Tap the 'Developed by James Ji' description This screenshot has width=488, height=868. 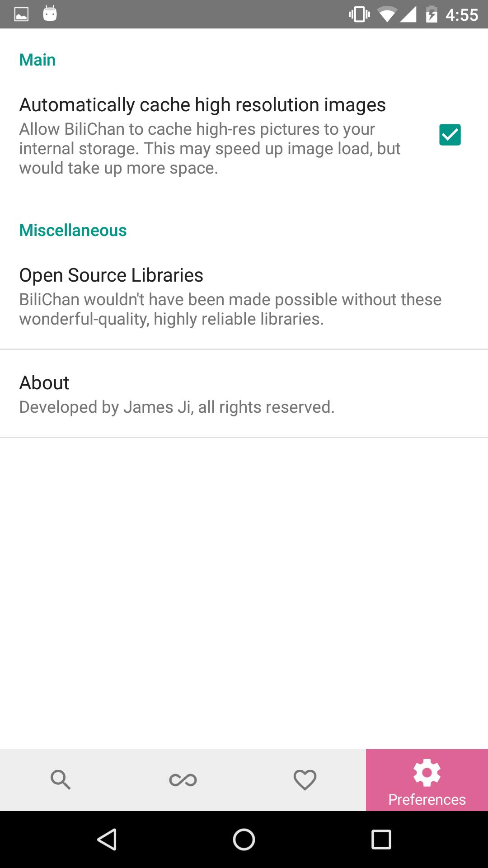pyautogui.click(x=177, y=407)
